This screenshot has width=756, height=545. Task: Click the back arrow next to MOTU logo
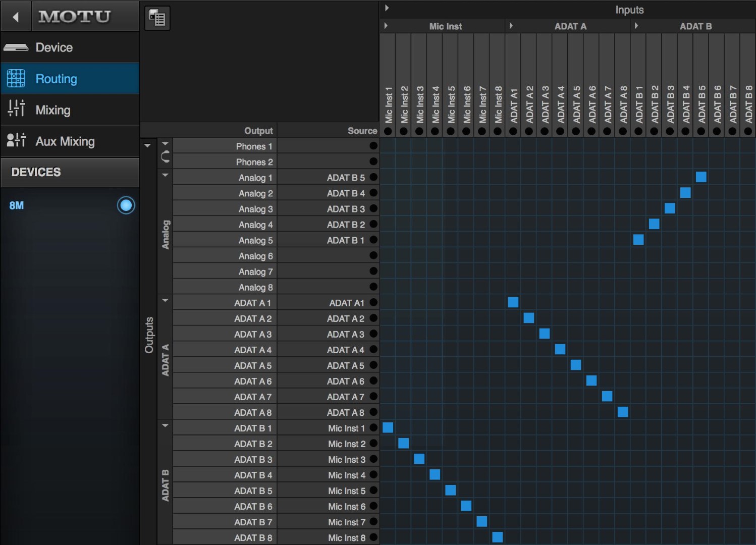16,17
